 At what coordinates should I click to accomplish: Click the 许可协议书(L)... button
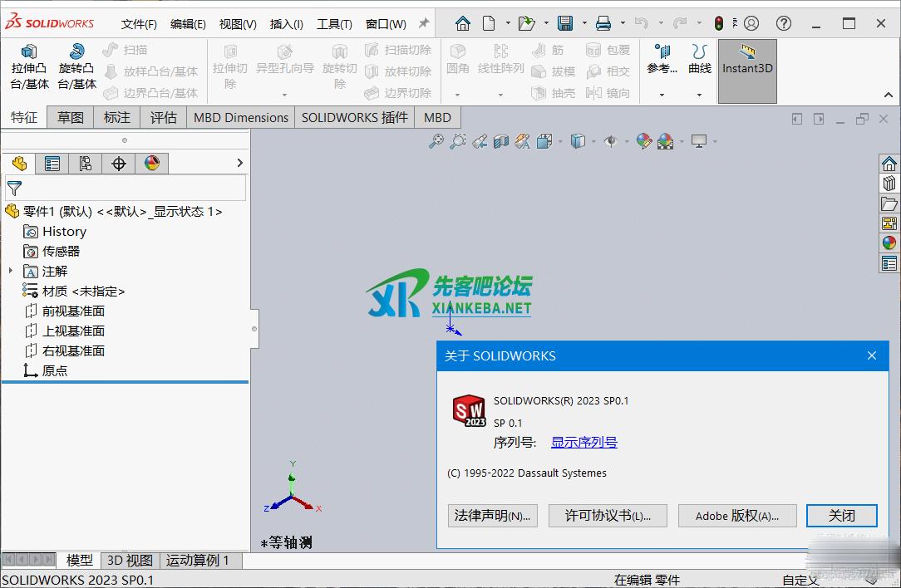pos(608,516)
